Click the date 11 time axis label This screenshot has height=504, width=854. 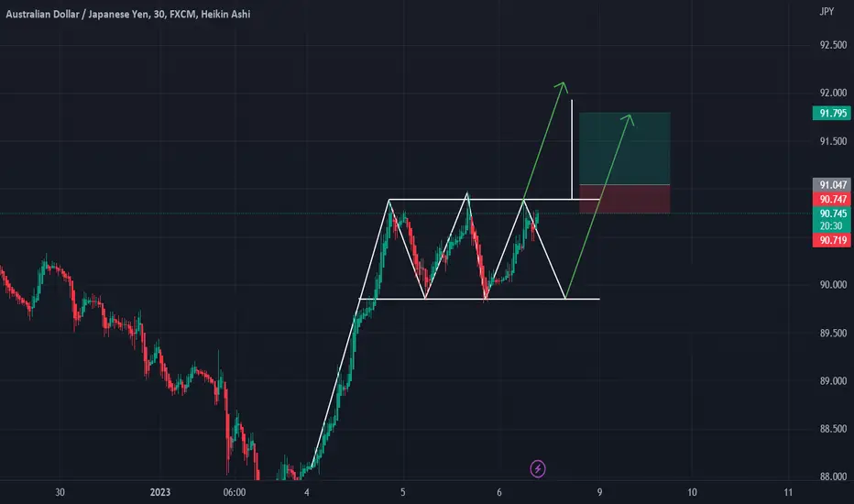point(788,493)
